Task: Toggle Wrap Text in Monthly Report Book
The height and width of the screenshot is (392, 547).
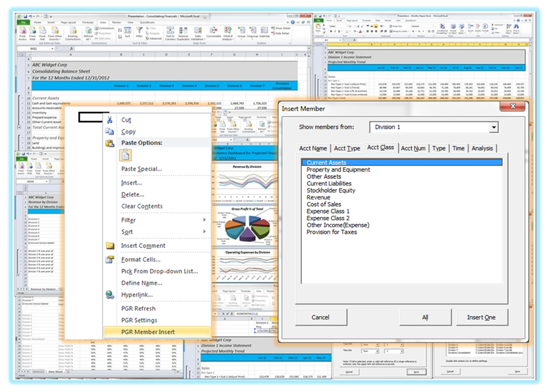Action: point(396,26)
